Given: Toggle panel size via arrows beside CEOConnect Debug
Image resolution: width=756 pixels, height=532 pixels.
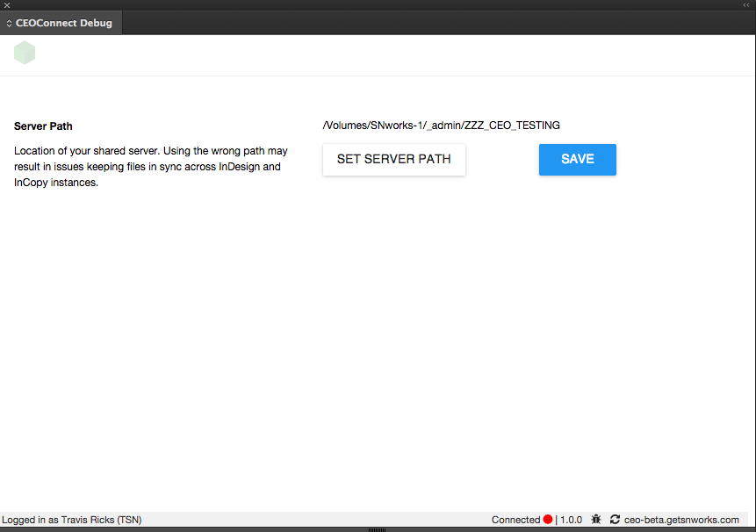Looking at the screenshot, I should point(9,23).
